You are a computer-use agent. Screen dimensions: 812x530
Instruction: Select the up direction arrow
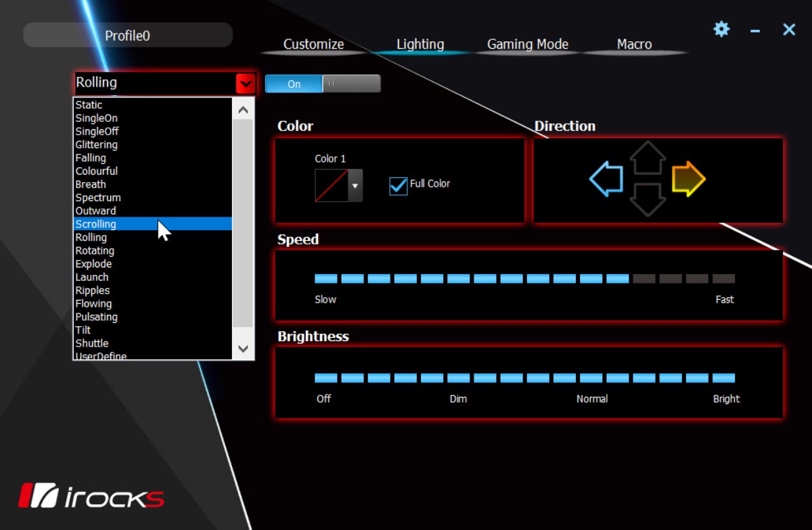point(648,158)
